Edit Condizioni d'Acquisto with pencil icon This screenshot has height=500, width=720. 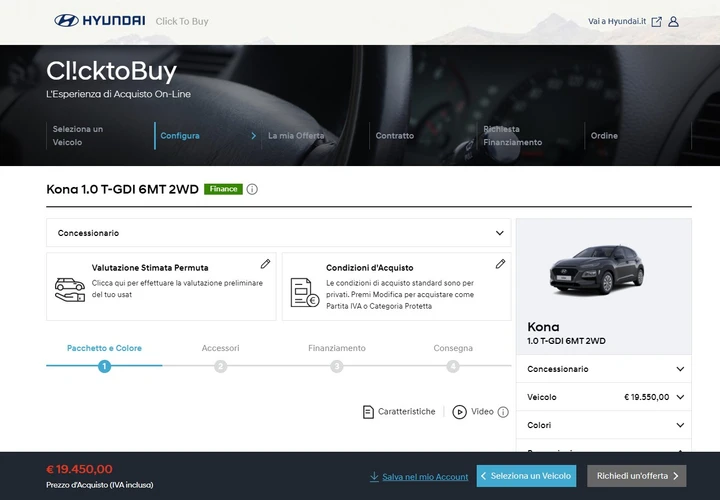tap(501, 264)
